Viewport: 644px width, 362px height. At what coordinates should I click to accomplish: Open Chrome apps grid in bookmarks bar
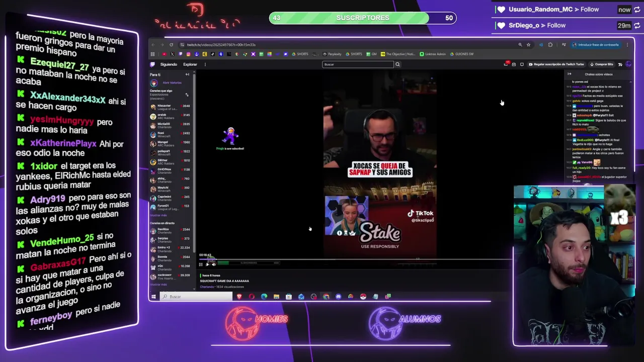point(152,54)
